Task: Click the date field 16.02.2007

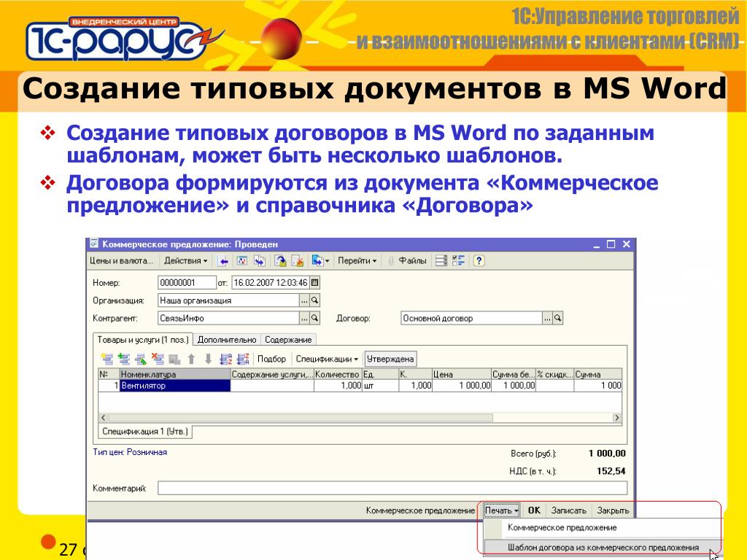Action: click(x=271, y=282)
